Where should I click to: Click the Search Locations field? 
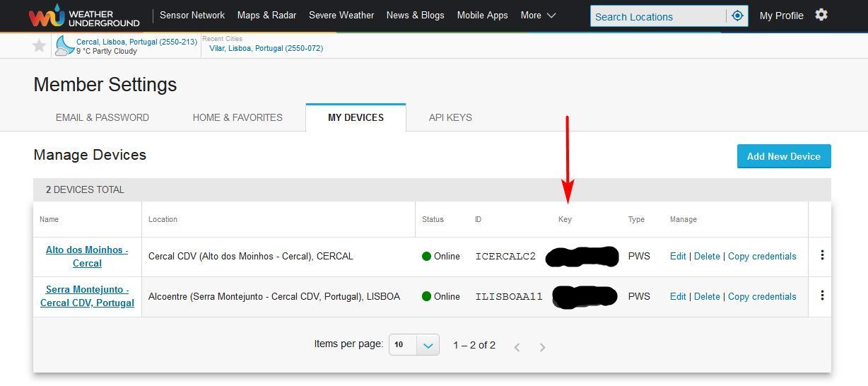(657, 16)
